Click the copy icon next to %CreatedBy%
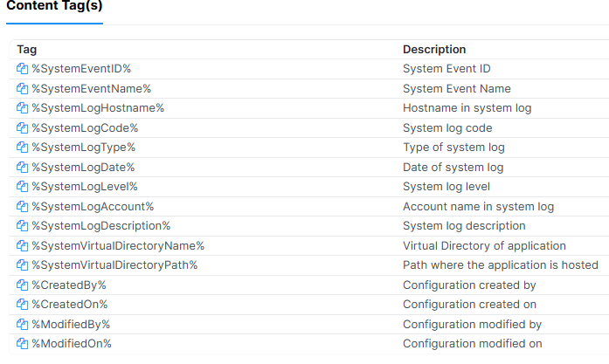 tap(23, 285)
